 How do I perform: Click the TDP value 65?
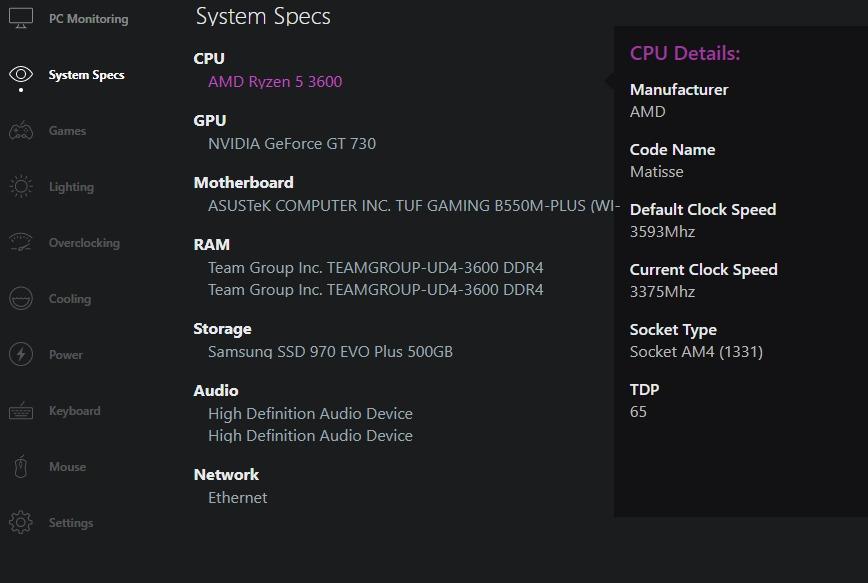(638, 412)
